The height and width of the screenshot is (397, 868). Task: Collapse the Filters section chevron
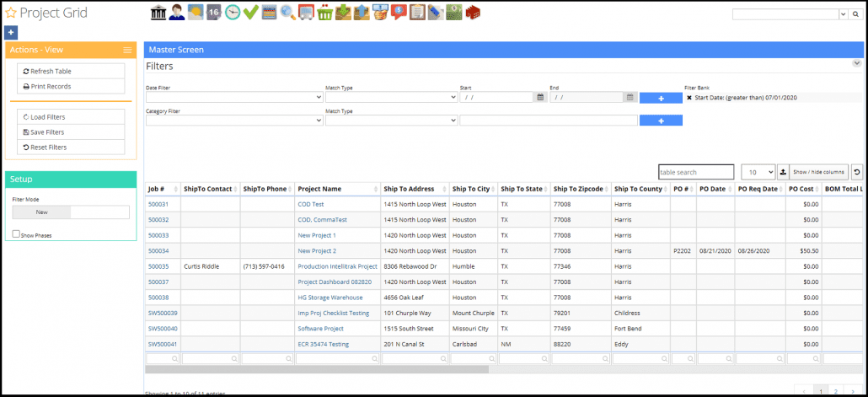pyautogui.click(x=856, y=63)
